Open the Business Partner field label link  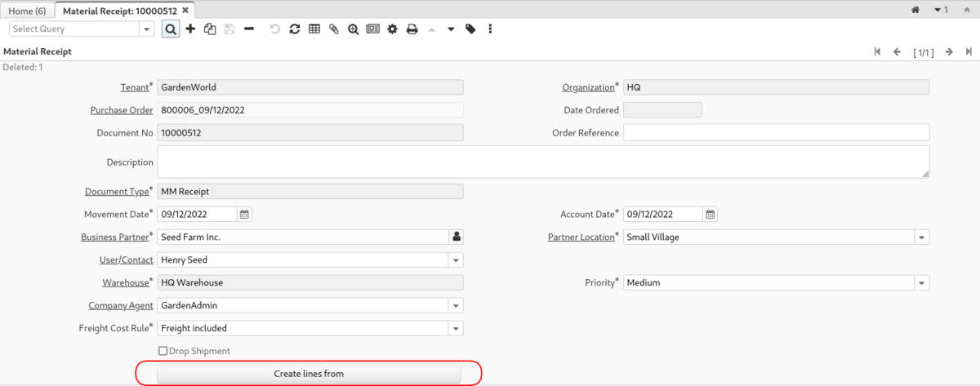(x=115, y=237)
